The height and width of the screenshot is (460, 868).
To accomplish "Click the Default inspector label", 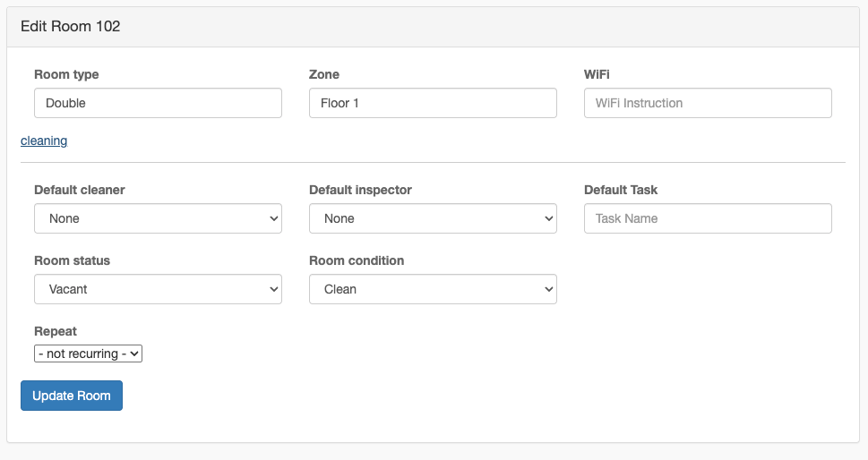I will 360,190.
